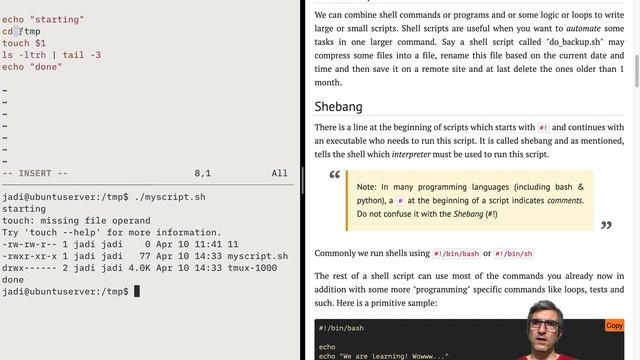Click the italic word 'automate'
Image resolution: width=640 pixels, height=360 pixels.
point(583,29)
